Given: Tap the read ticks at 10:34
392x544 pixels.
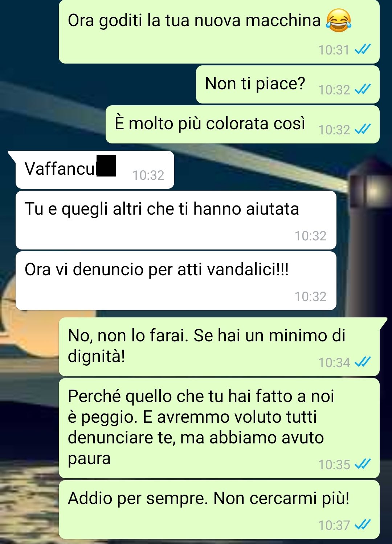Looking at the screenshot, I should (x=362, y=362).
